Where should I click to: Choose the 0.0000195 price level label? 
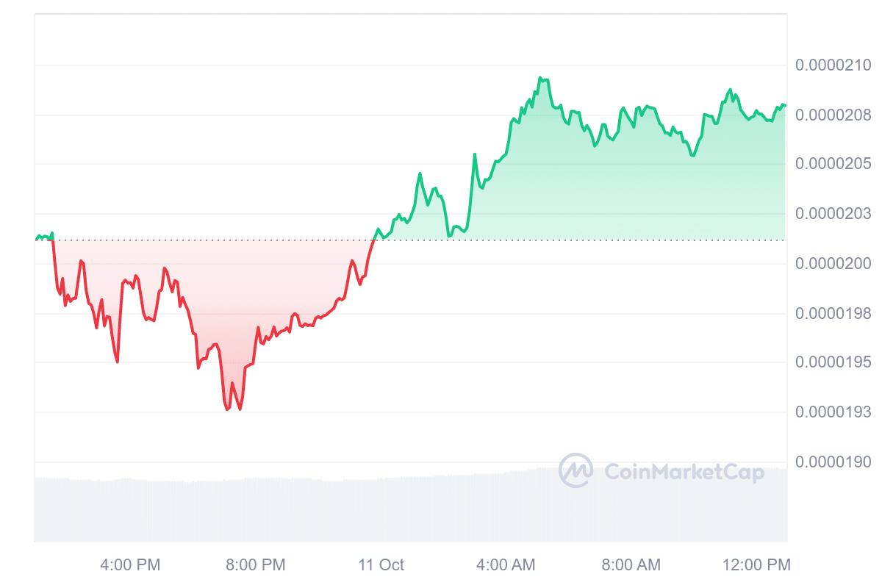tap(833, 362)
